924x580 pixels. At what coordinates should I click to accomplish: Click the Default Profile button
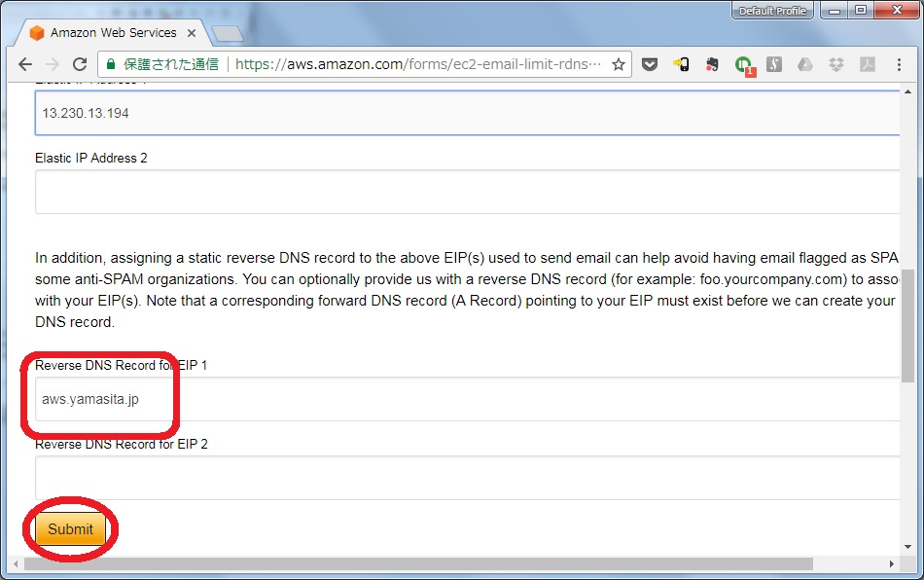[x=772, y=11]
